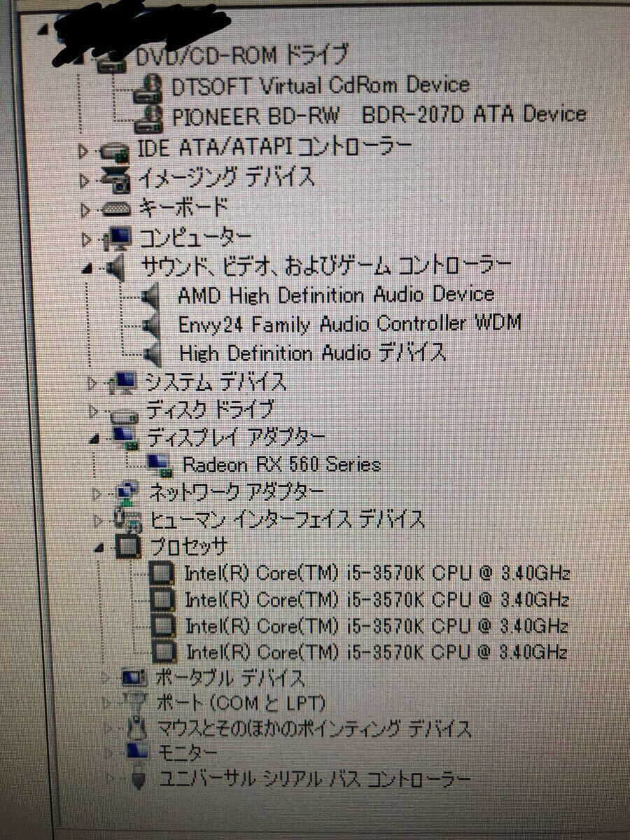Select High Definition Audio デバイス text

coord(313,353)
